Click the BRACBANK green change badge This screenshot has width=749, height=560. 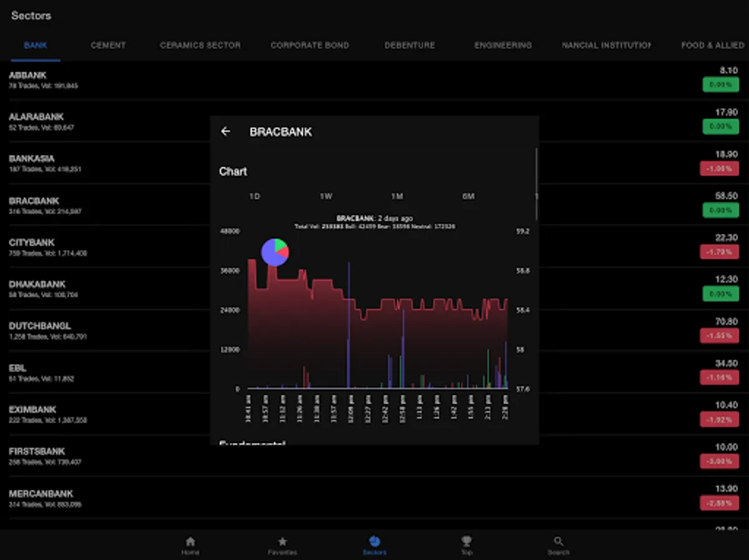coord(720,210)
